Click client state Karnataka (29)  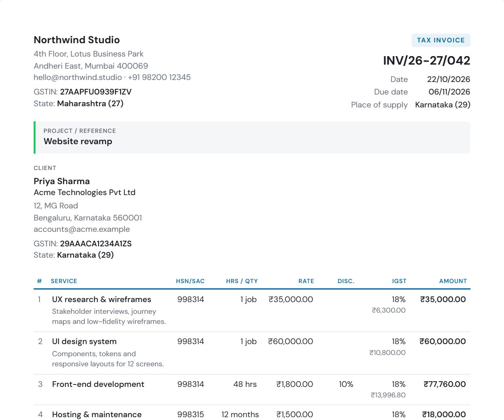pos(85,255)
